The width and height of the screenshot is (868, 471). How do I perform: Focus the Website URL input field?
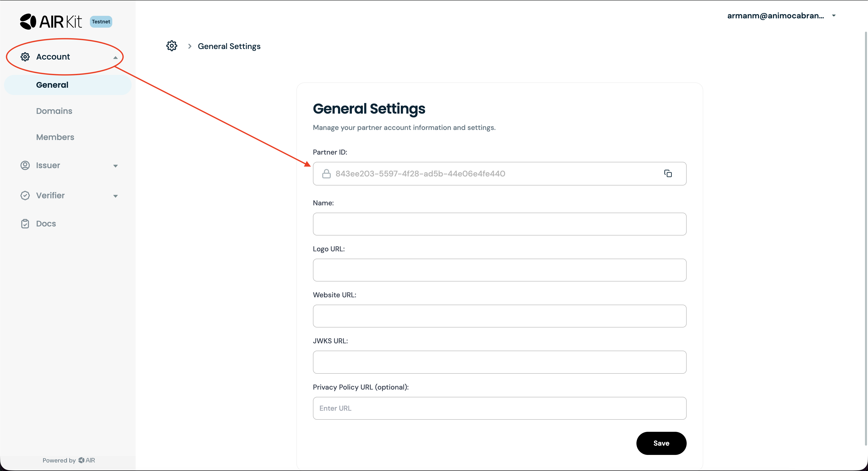pos(499,316)
